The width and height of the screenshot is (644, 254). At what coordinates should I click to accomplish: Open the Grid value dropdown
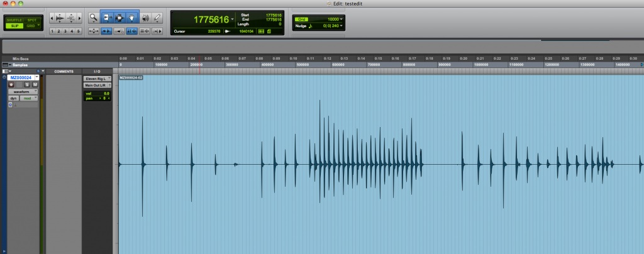[x=341, y=19]
